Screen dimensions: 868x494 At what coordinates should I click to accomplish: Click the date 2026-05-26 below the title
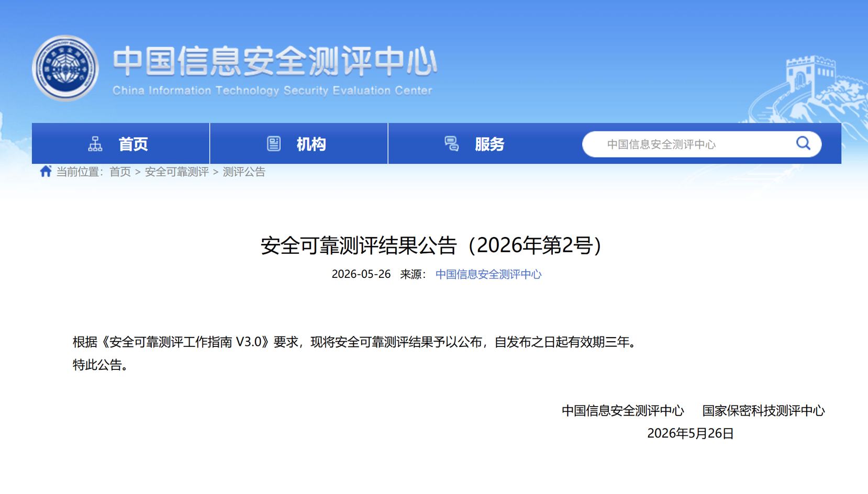[x=361, y=274]
